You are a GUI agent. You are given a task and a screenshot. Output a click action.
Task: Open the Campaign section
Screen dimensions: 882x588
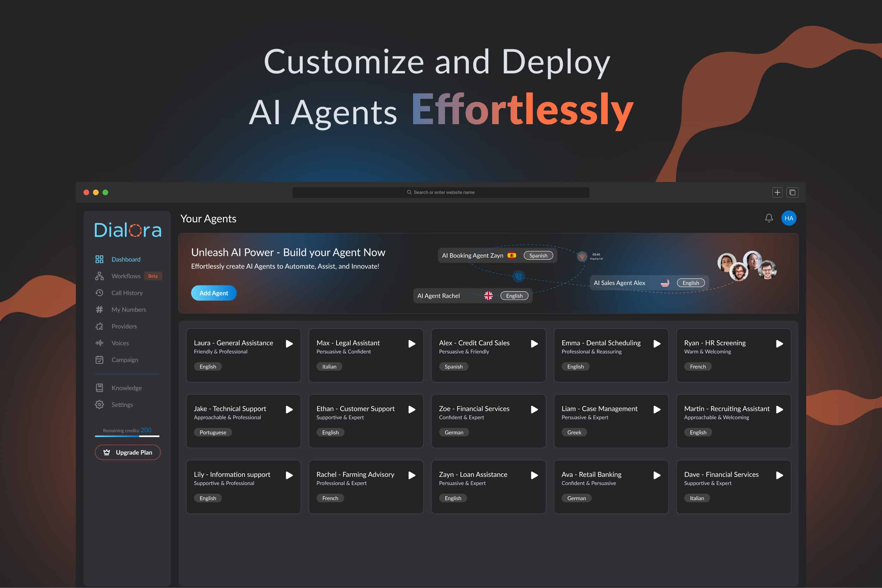(x=124, y=359)
